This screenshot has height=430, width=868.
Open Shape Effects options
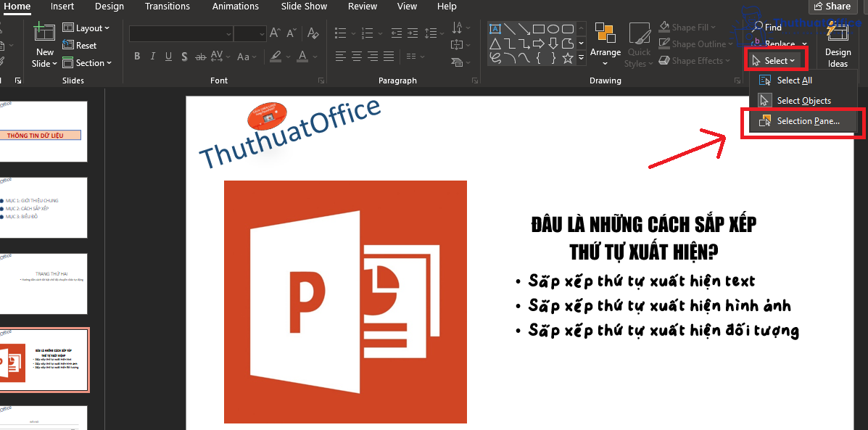coord(694,60)
